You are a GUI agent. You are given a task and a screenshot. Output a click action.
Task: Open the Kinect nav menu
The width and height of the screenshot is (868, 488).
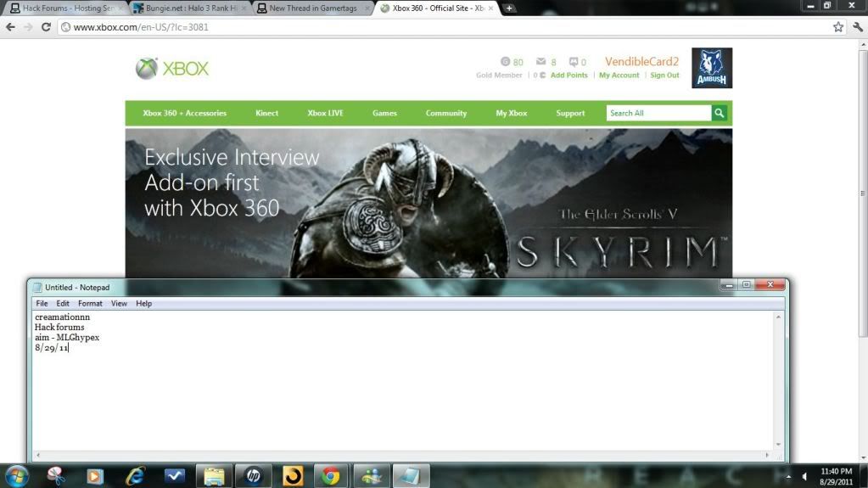tap(266, 113)
